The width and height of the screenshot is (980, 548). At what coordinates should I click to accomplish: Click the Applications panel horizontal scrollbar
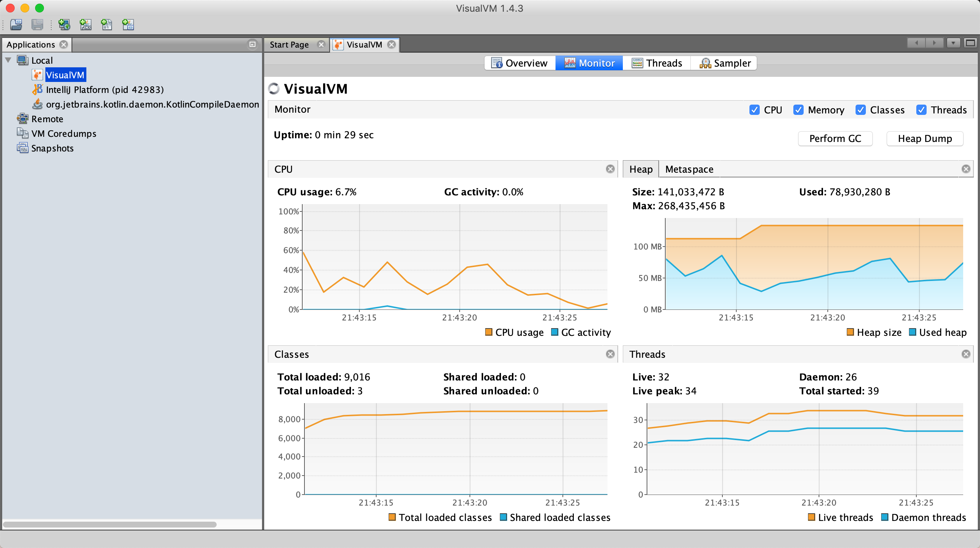tap(109, 525)
